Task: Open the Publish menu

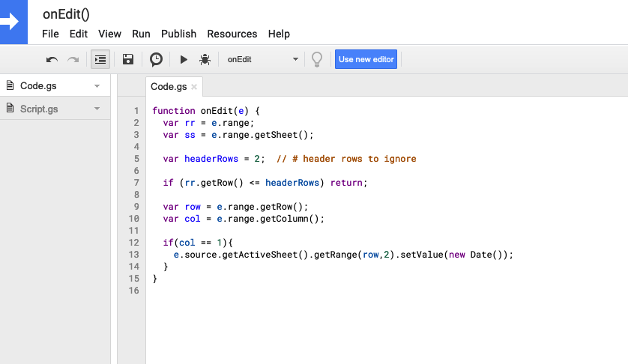Action: pos(178,34)
